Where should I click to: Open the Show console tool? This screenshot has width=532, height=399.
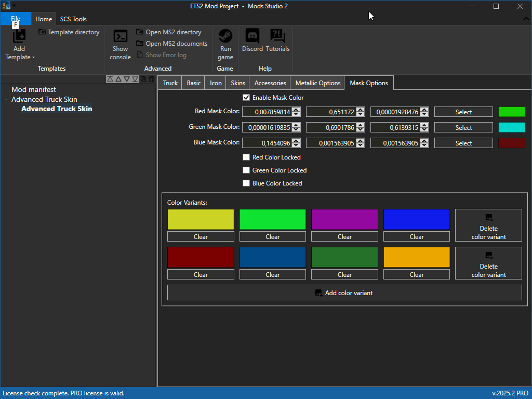tap(120, 44)
